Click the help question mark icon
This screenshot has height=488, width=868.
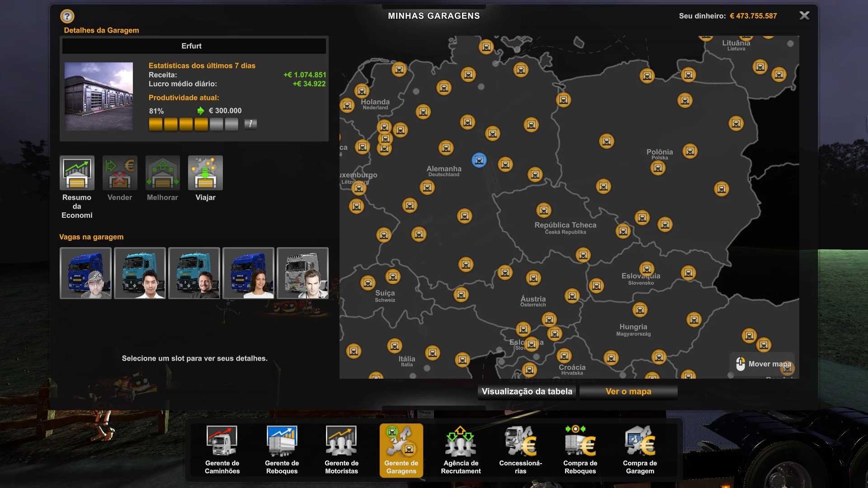[67, 16]
